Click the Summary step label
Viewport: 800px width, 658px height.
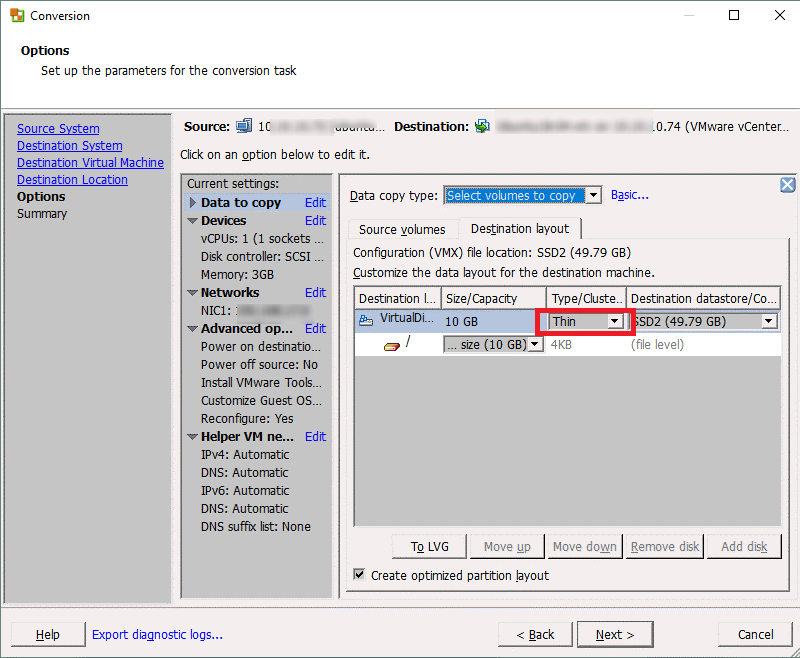click(42, 214)
